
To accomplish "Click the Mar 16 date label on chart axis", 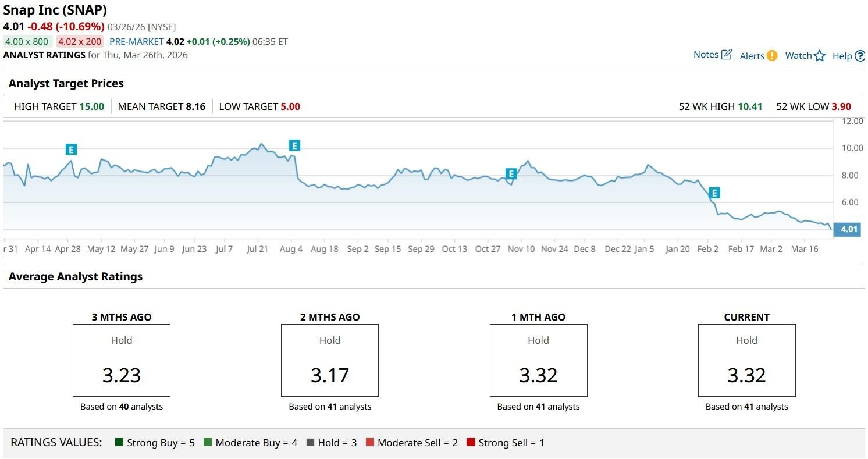I will [805, 249].
